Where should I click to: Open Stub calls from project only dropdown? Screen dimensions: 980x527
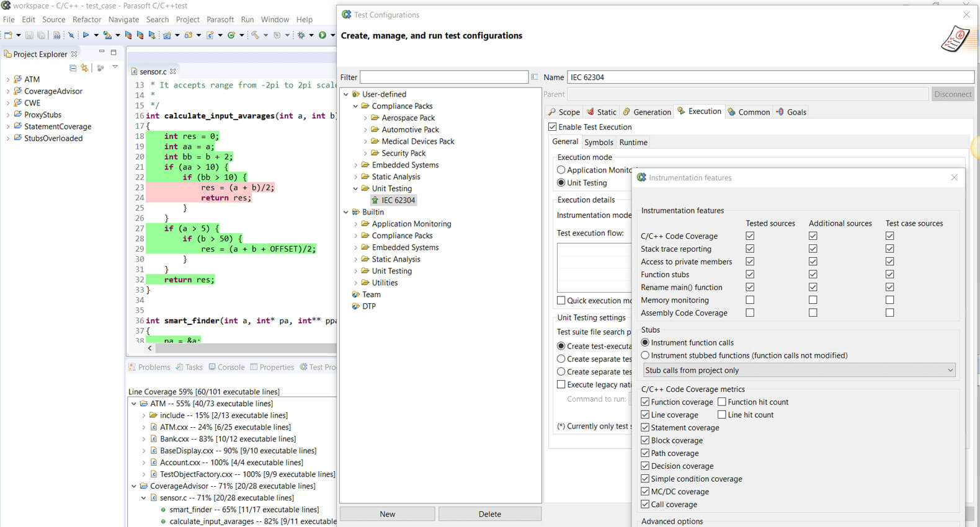[799, 370]
